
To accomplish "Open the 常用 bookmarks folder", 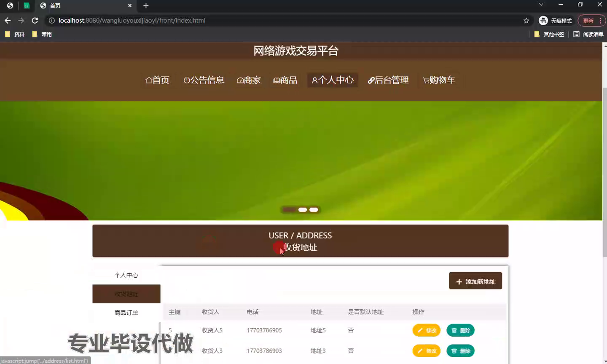I will point(42,35).
